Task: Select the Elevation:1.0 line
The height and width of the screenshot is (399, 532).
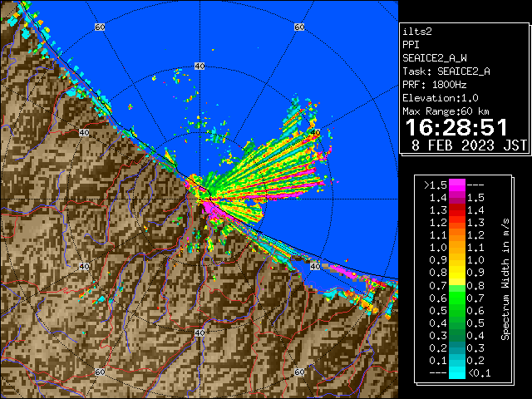Action: [x=441, y=98]
